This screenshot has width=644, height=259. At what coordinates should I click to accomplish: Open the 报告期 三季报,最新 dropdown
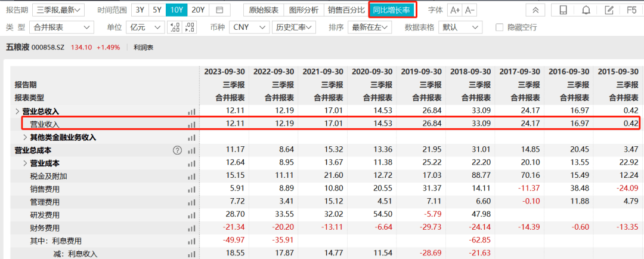(58, 10)
